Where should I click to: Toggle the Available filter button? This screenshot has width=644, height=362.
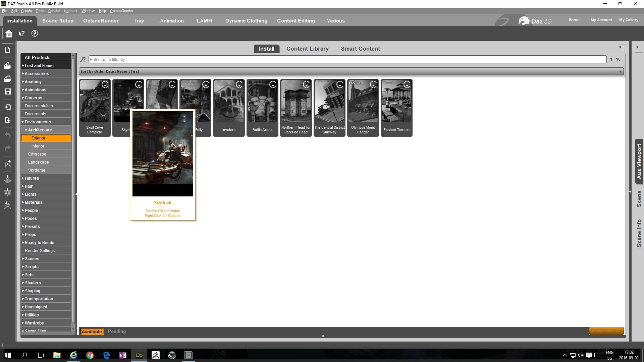92,331
